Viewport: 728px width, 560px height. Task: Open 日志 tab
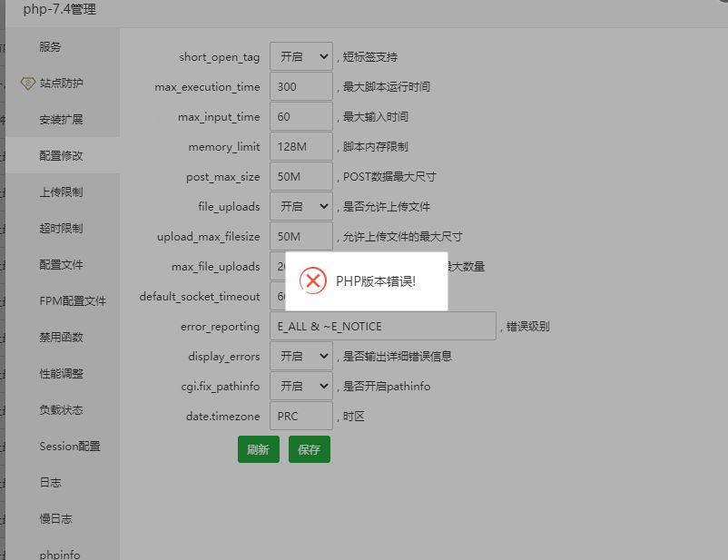(x=50, y=483)
